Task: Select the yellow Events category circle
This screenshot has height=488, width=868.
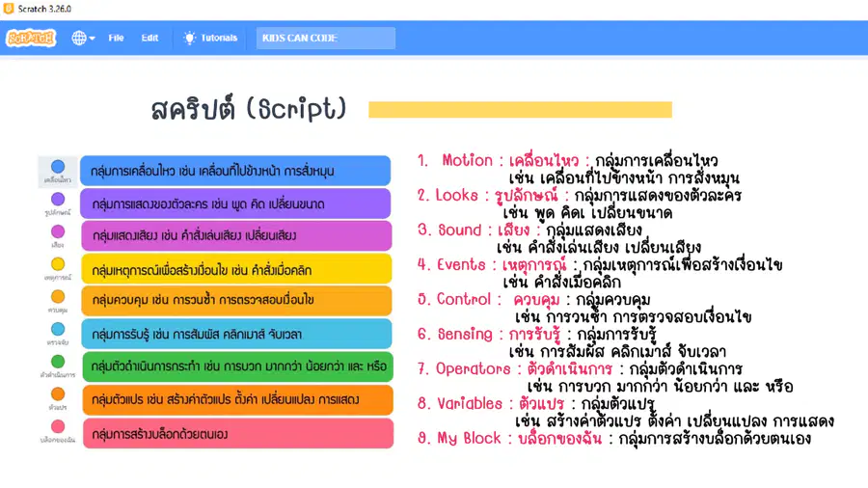Action: pyautogui.click(x=58, y=264)
